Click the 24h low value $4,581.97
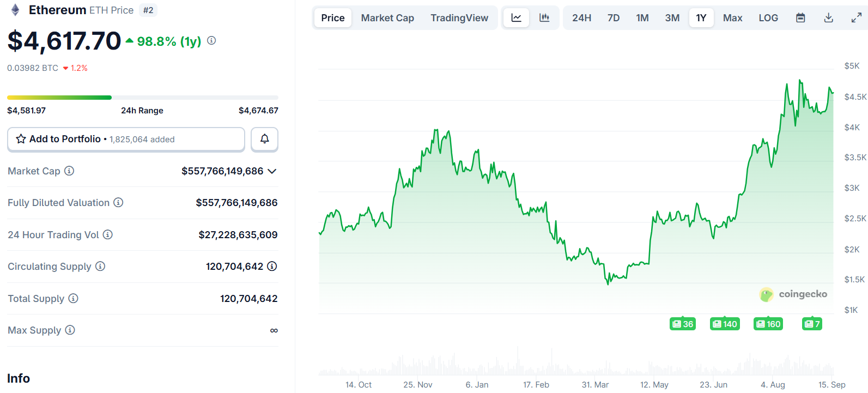This screenshot has height=393, width=868. point(26,111)
